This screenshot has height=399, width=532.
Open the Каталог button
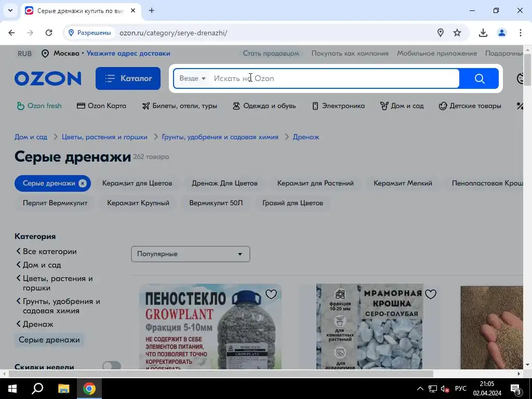[x=128, y=78]
